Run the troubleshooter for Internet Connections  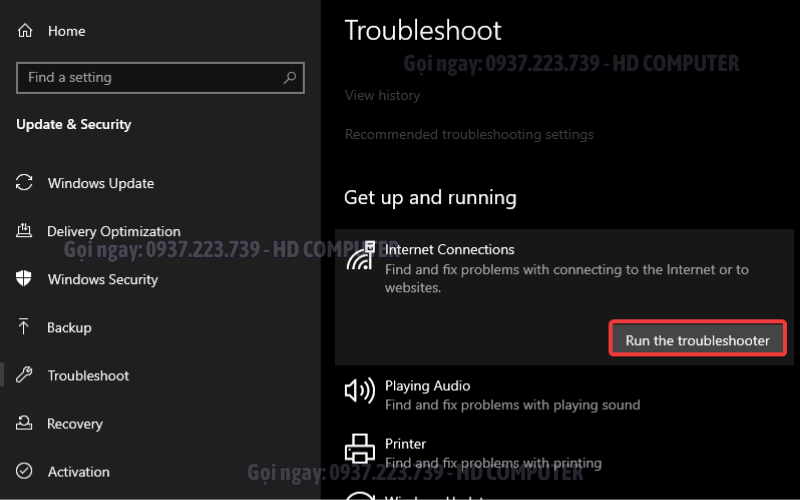click(x=697, y=340)
